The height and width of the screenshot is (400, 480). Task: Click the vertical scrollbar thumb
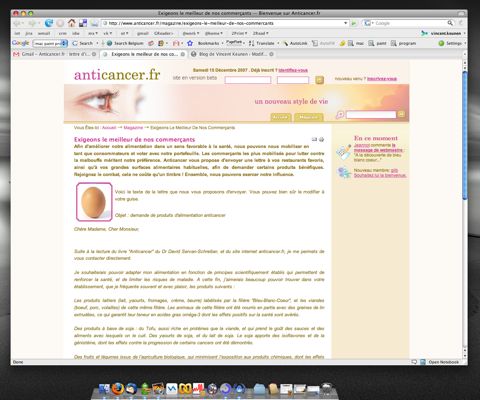[465, 135]
